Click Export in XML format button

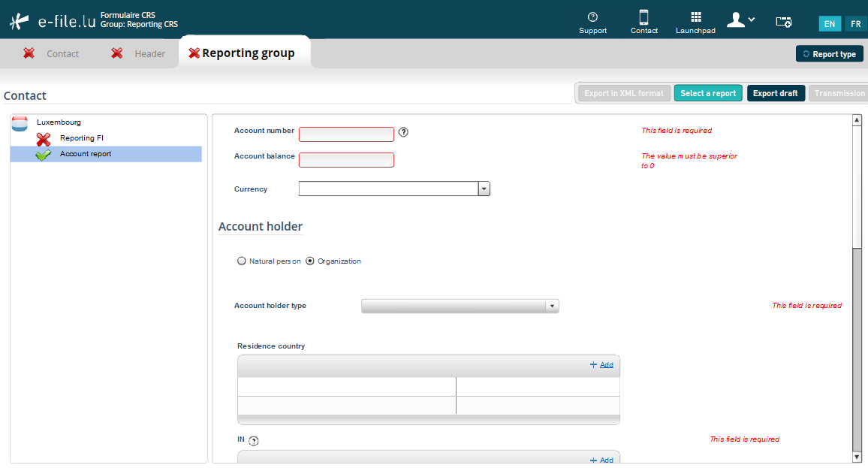[x=624, y=93]
